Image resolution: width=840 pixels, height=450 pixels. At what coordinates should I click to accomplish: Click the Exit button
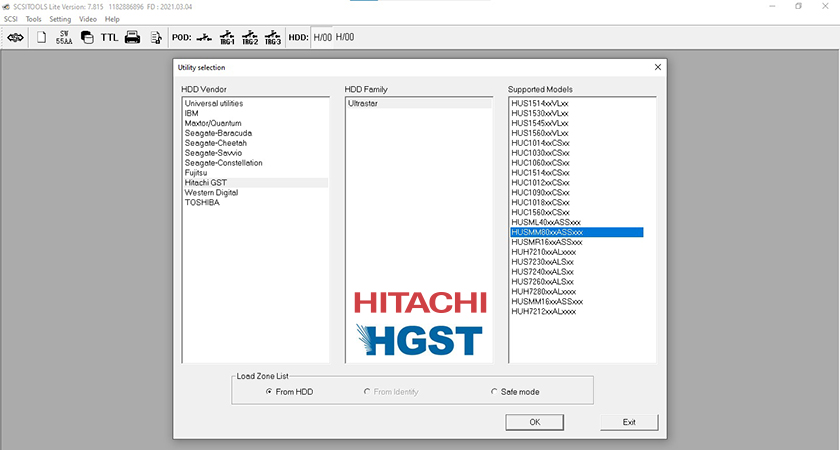pos(629,422)
